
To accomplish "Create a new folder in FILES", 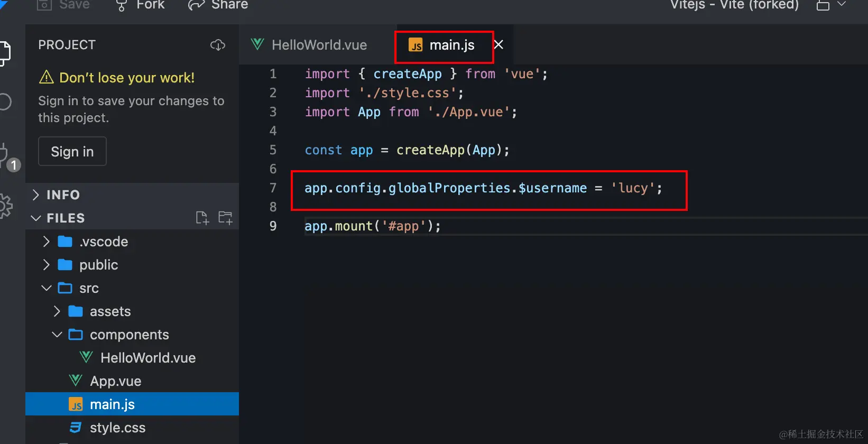I will click(x=225, y=218).
